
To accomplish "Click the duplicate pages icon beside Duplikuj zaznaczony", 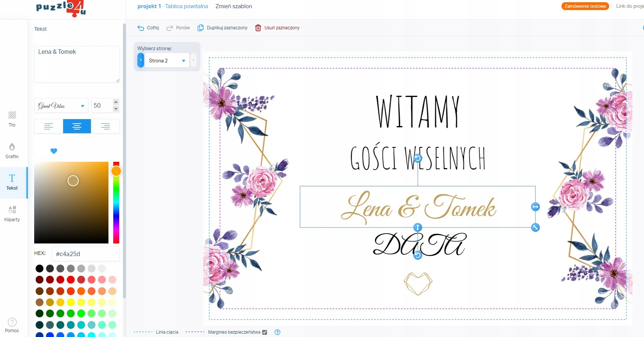I will point(201,28).
